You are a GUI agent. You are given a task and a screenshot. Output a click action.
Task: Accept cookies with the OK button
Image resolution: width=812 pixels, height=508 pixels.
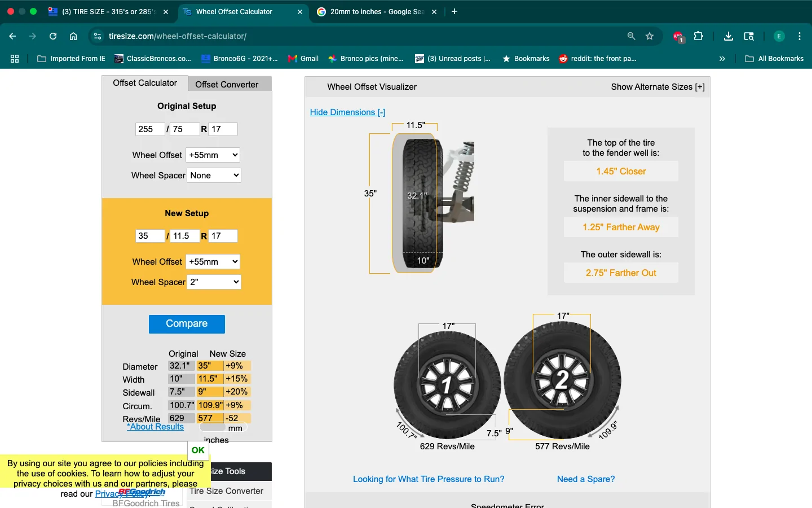point(198,450)
